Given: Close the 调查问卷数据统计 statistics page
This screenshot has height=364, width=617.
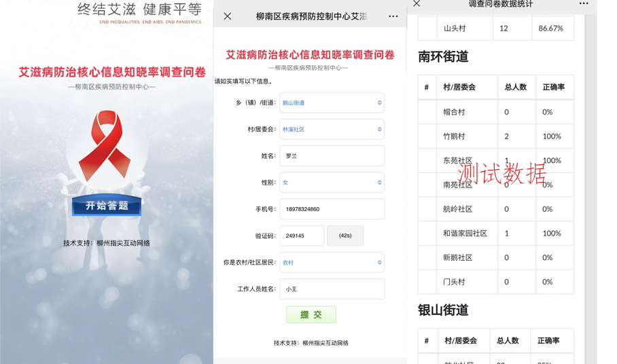Looking at the screenshot, I should click(x=417, y=4).
